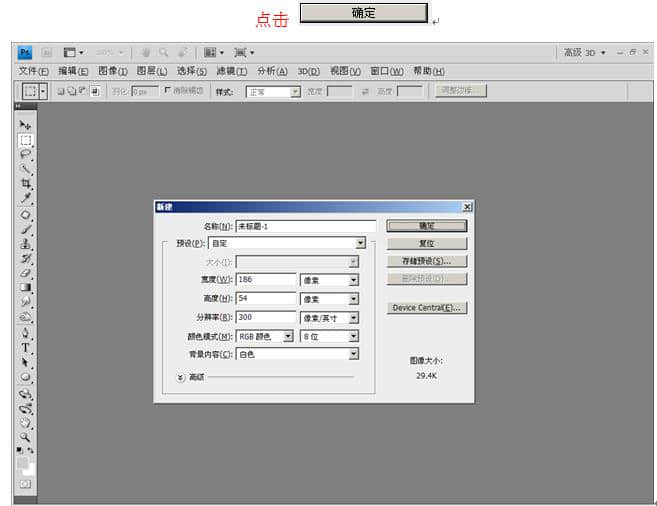This screenshot has height=506, width=657.
Task: Select the Lasso tool
Action: coord(26,155)
